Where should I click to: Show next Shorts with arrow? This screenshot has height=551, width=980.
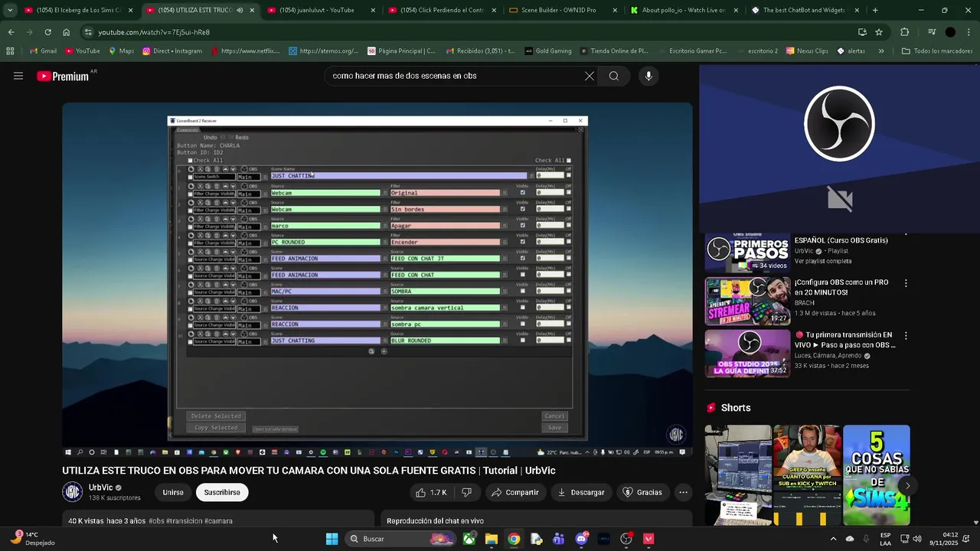(x=907, y=485)
